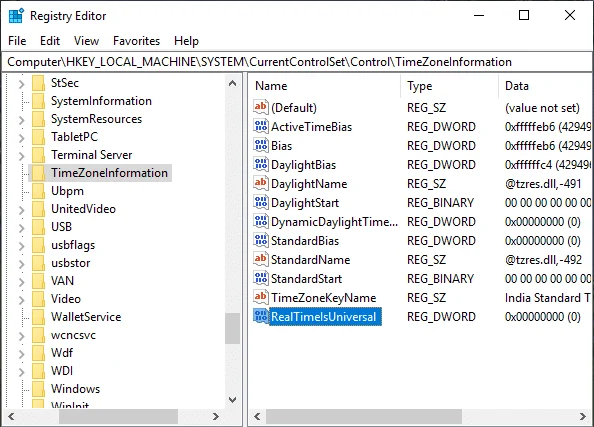
Task: Expand the StSec key
Action: [22, 84]
